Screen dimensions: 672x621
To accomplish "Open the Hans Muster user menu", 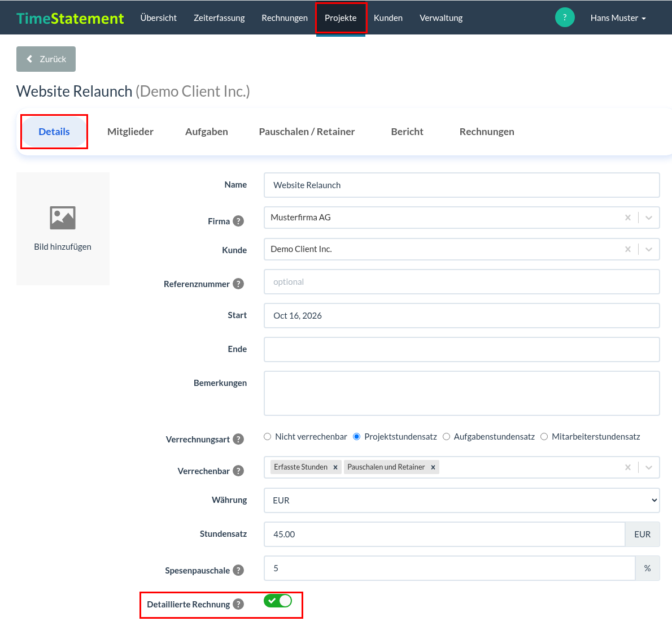I will coord(618,18).
